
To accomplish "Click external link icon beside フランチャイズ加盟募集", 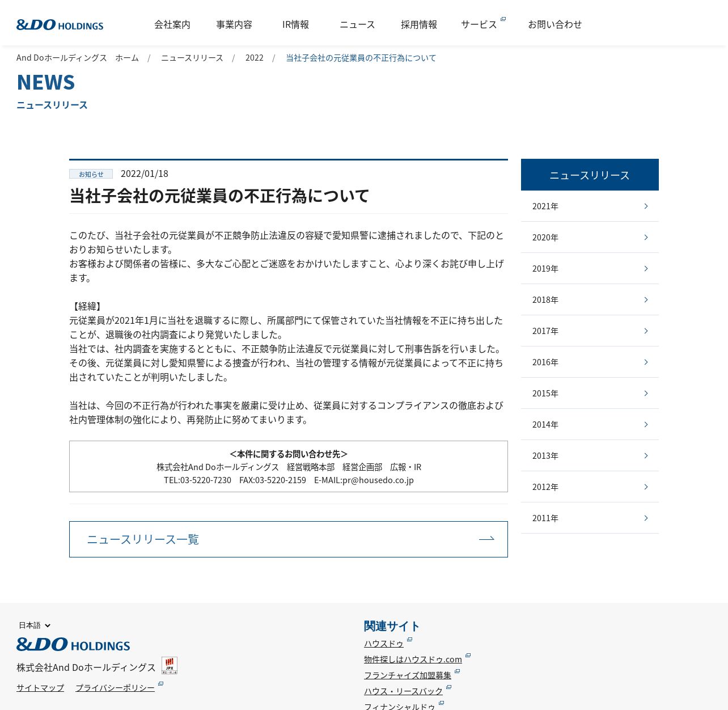I will point(457,671).
